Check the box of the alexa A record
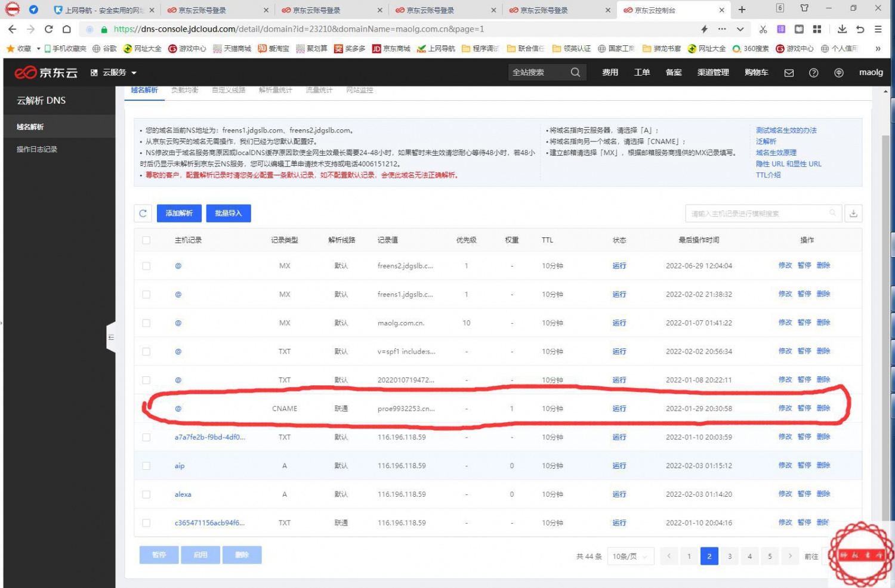The height and width of the screenshot is (588, 895). point(146,494)
